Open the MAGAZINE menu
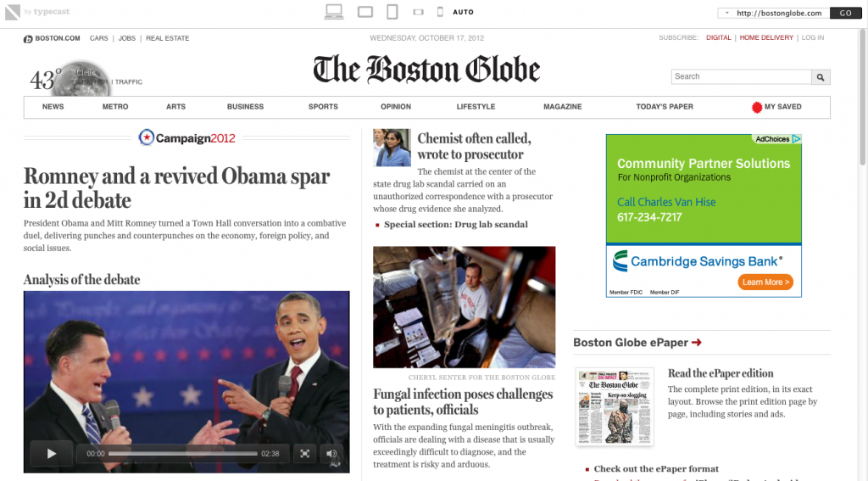 coord(563,106)
